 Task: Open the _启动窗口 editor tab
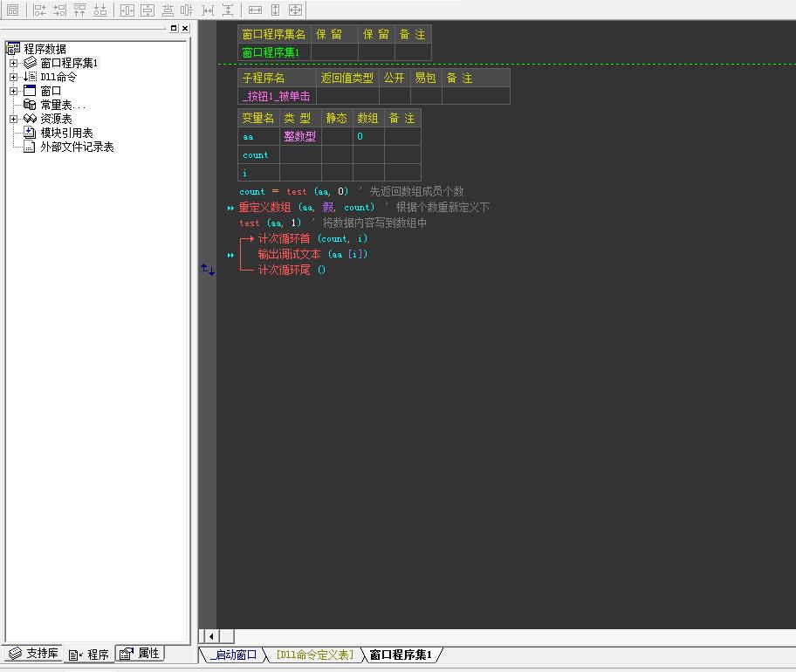tap(234, 655)
